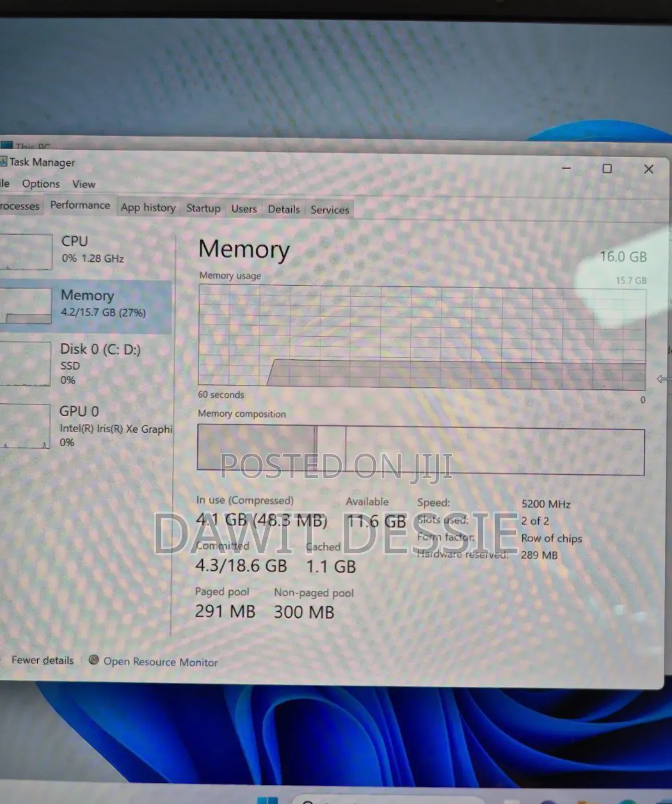The height and width of the screenshot is (804, 672).
Task: Switch to the Services tab
Action: pos(329,210)
